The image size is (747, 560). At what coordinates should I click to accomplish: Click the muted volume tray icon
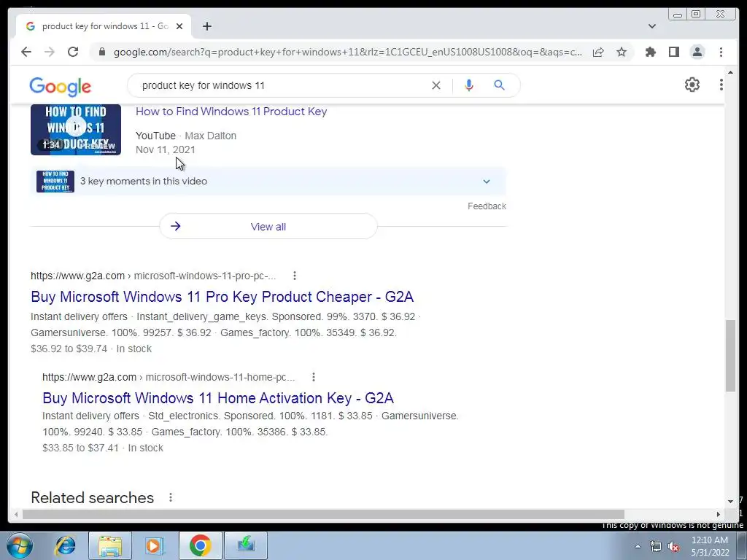(x=673, y=547)
